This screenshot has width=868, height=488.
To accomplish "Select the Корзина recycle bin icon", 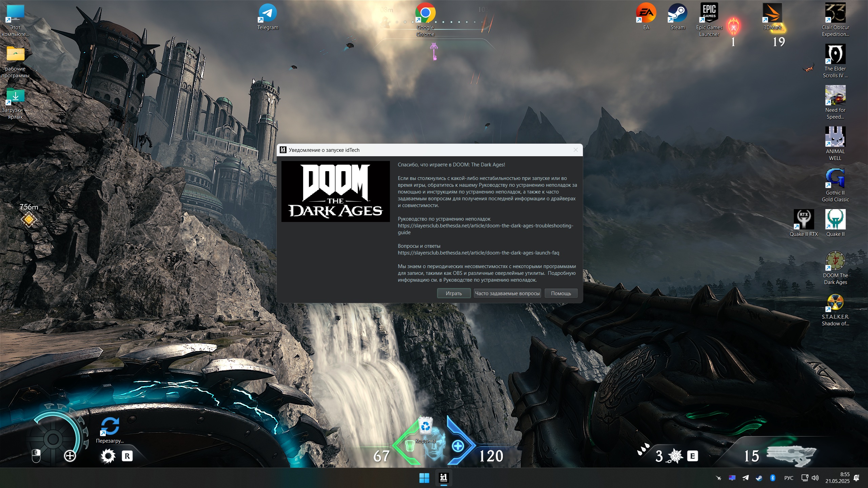I will tap(425, 430).
